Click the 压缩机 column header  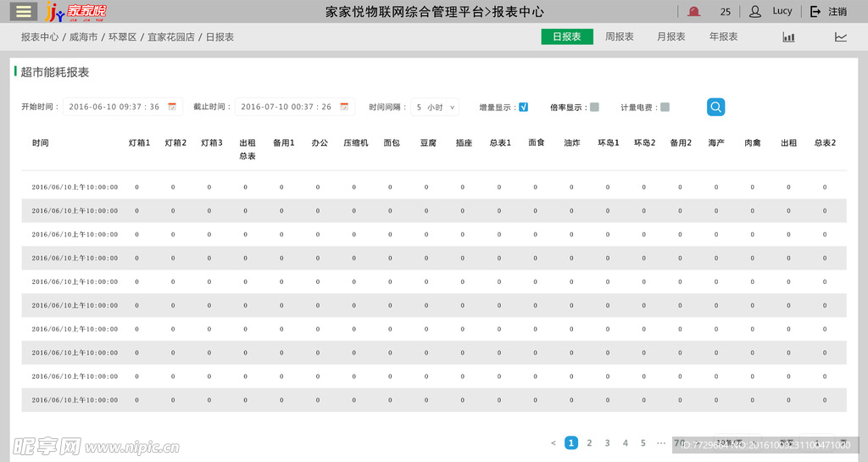point(355,142)
